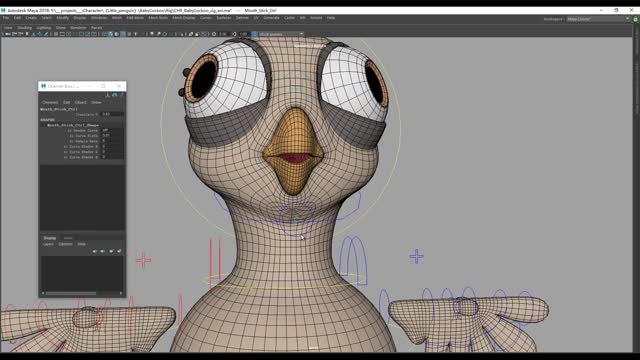This screenshot has height=360, width=640.
Task: Open the viewport Panels menu
Action: pos(96,28)
